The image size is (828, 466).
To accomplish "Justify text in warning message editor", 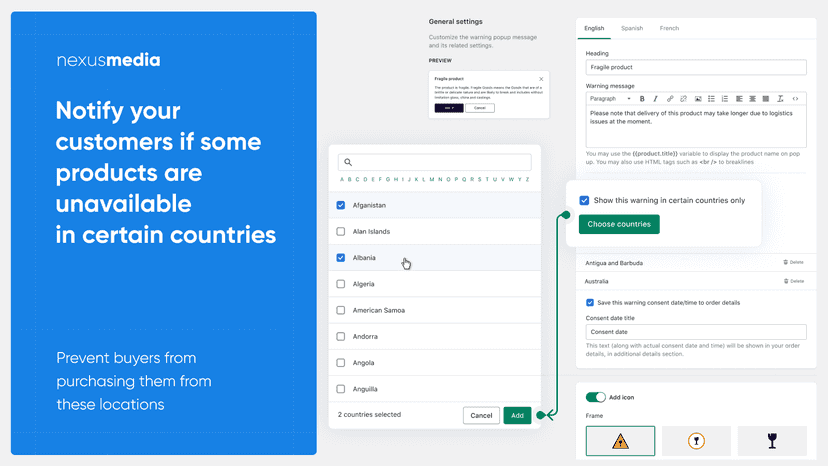I will 766,99.
